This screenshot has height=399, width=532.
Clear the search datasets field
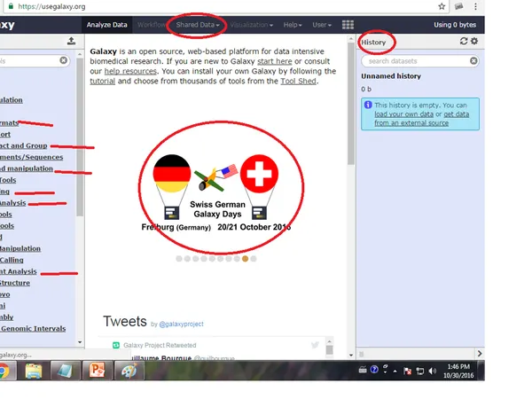473,60
